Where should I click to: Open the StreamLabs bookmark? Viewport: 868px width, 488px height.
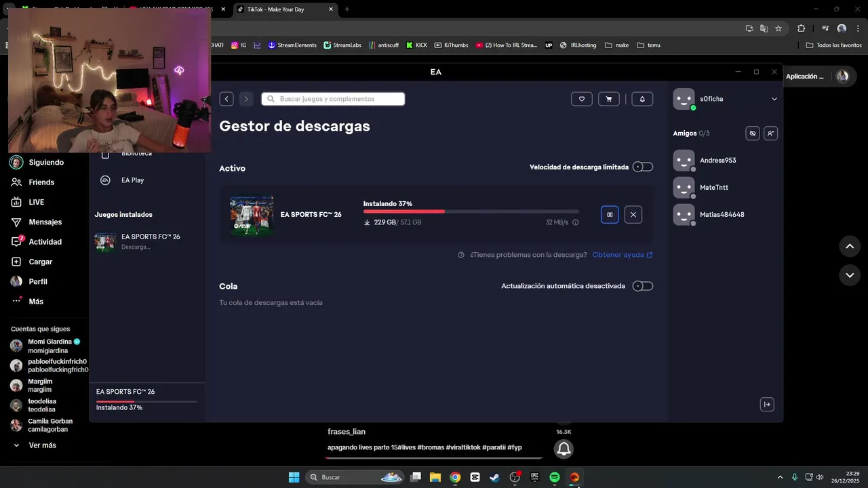(342, 45)
